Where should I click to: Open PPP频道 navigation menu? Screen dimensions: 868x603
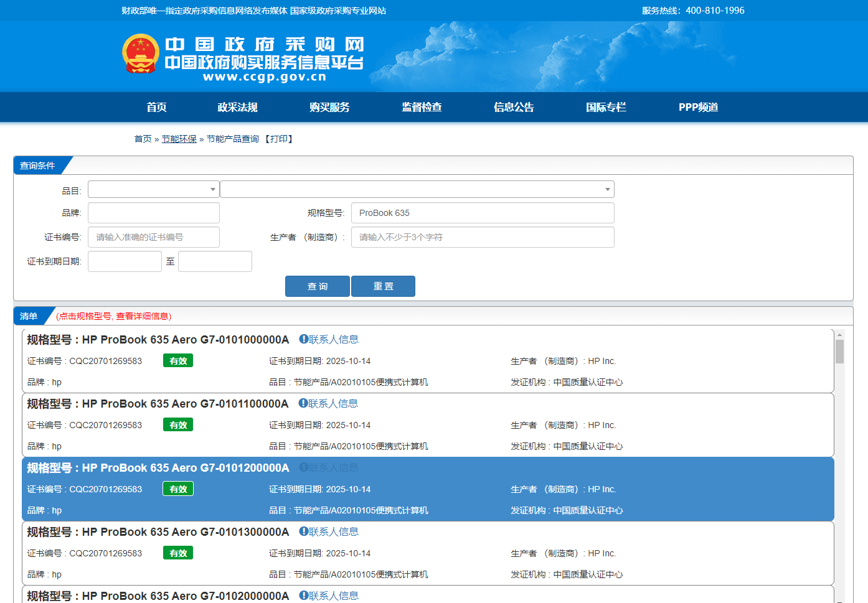[x=699, y=107]
